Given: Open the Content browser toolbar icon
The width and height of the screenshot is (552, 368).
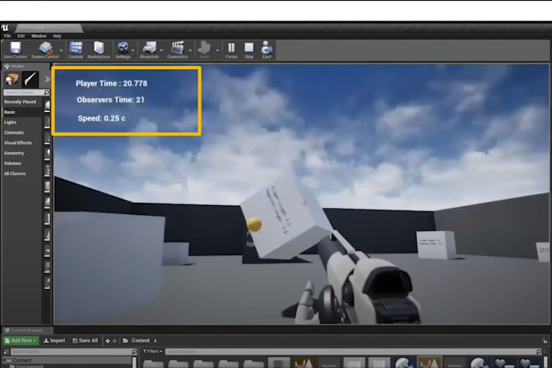Looking at the screenshot, I should coord(75,48).
